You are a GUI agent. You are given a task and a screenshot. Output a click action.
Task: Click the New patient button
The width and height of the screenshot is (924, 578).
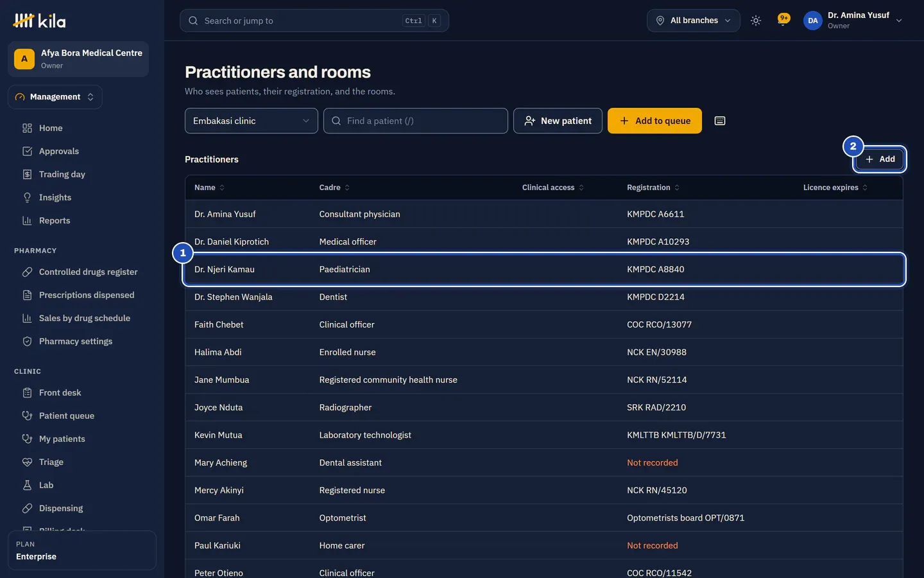(558, 121)
